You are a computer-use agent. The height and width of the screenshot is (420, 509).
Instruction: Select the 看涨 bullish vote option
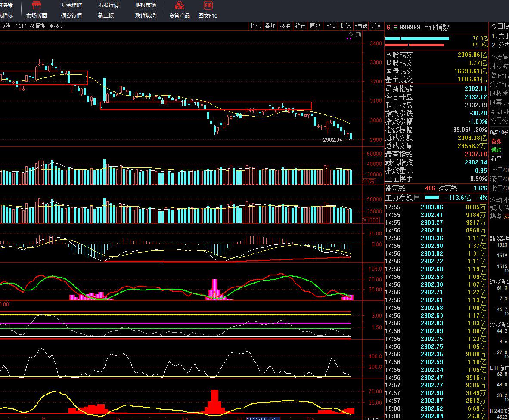tap(496, 141)
